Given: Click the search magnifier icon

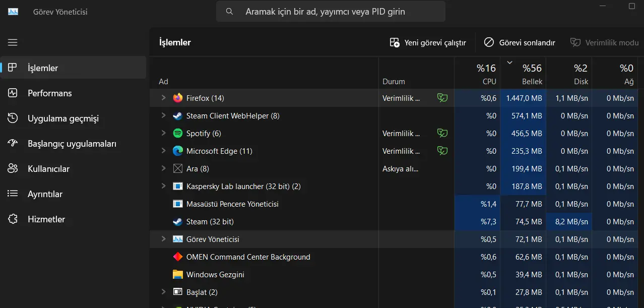Looking at the screenshot, I should (x=229, y=12).
